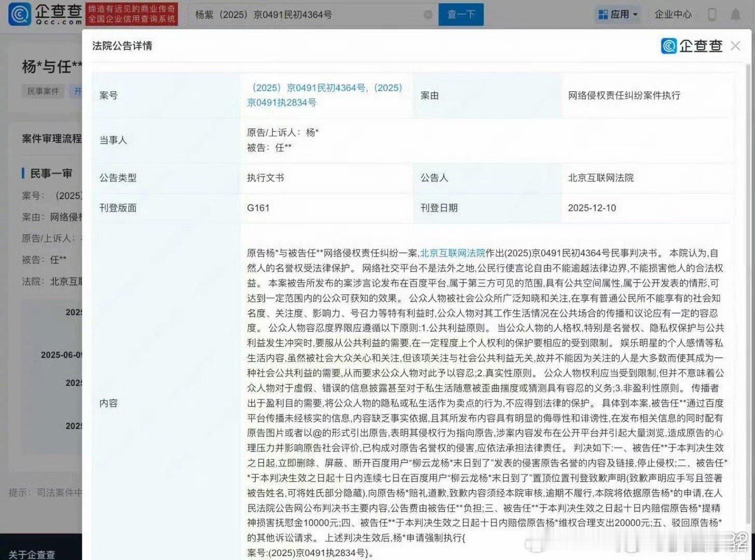Click the 2025-06-0 timeline date behind dialog
Viewport: 755px width, 560px height.
pyautogui.click(x=62, y=355)
